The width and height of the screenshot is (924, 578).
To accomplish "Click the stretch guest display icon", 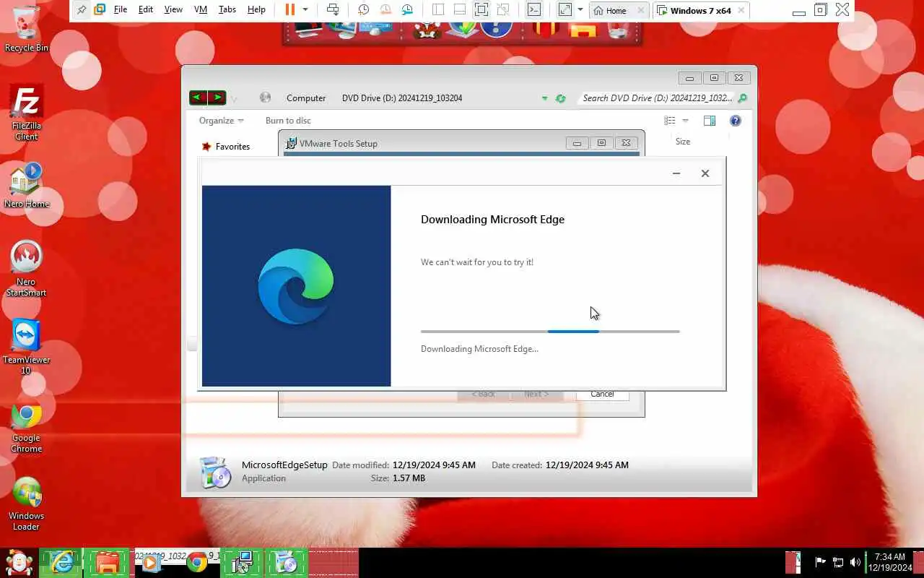I will (x=565, y=10).
